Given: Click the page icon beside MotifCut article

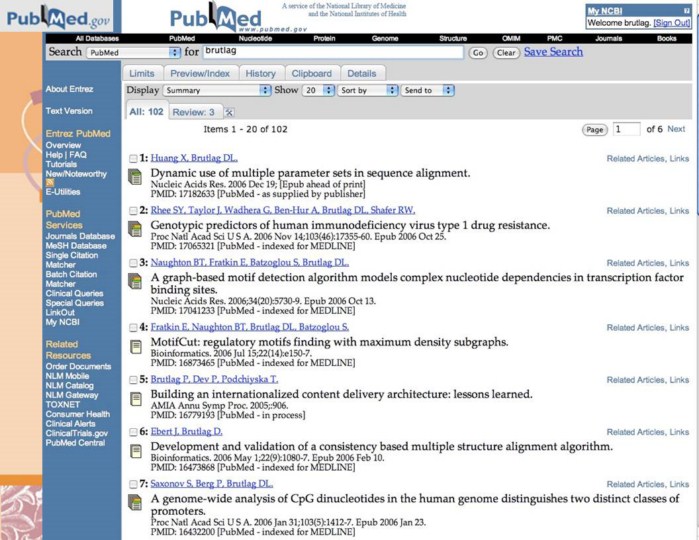Looking at the screenshot, I should coord(136,346).
